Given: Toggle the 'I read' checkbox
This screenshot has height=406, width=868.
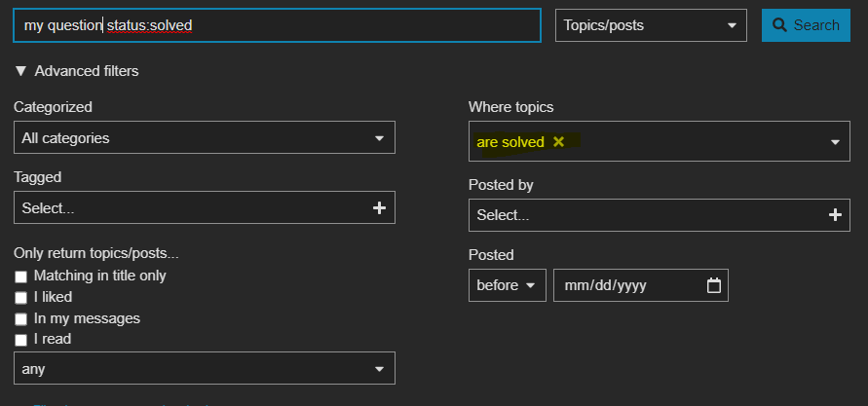Looking at the screenshot, I should click(x=20, y=340).
